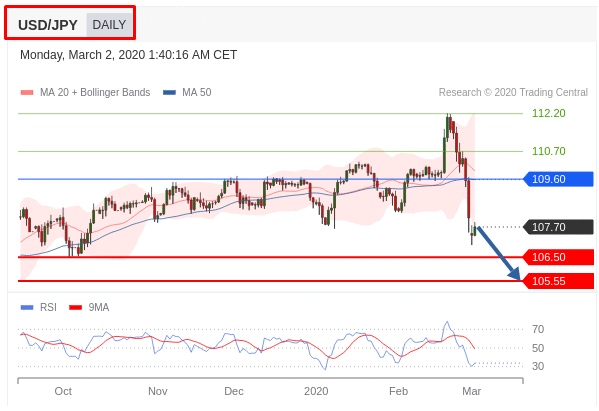599x411 pixels.
Task: Click the blue downward forecast arrow
Action: 499,253
